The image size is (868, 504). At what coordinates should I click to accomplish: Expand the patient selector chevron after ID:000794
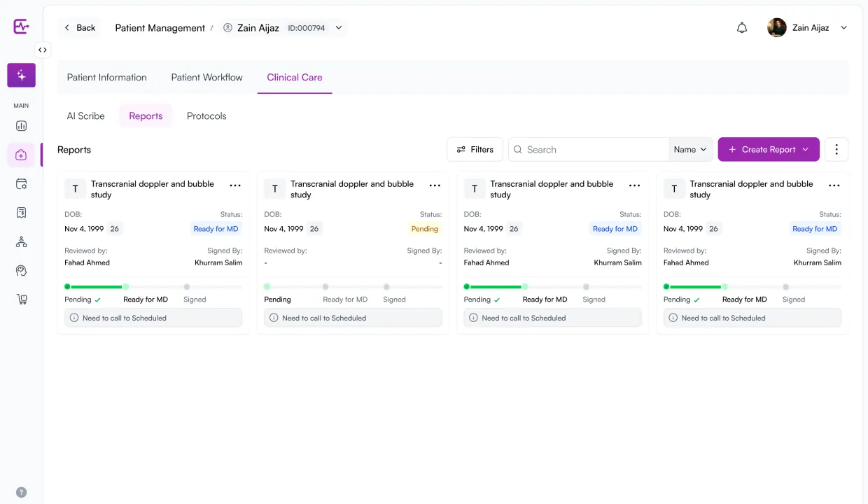pos(339,28)
